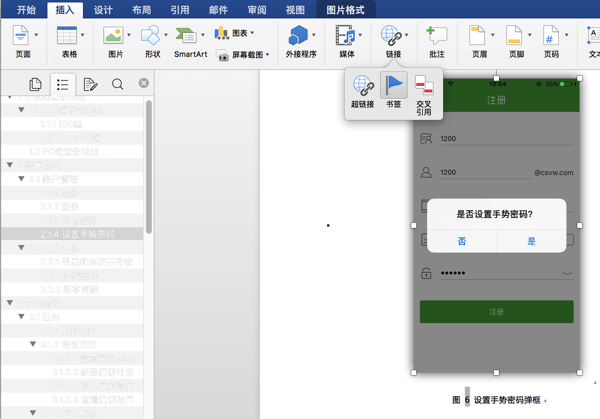Screen dimensions: 600x419
Task: Collapse the 3.1 任务 outline section
Action: (21, 316)
